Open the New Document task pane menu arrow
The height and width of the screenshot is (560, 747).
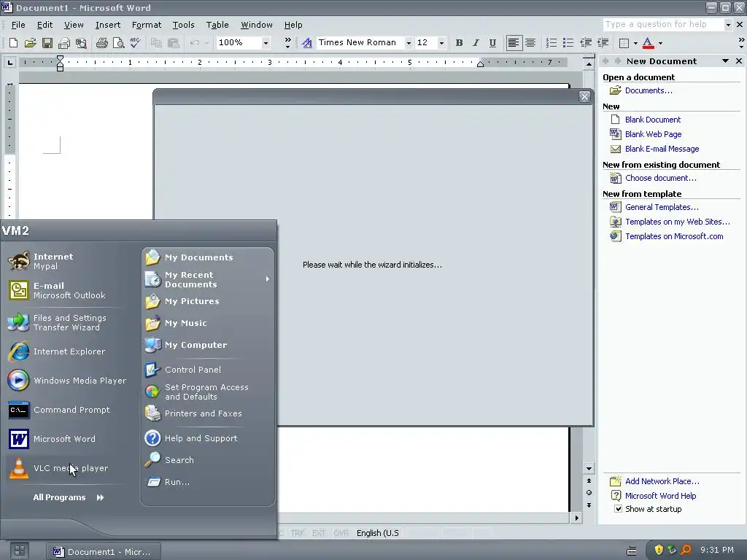[725, 61]
